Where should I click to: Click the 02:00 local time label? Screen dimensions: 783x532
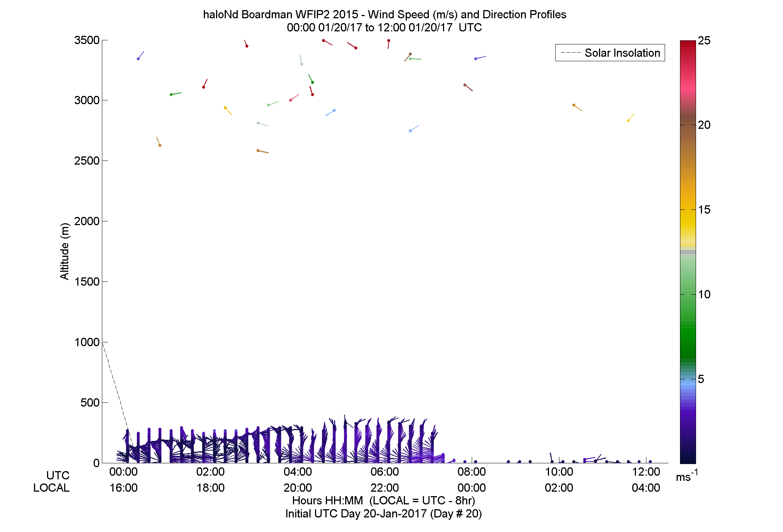tap(559, 488)
